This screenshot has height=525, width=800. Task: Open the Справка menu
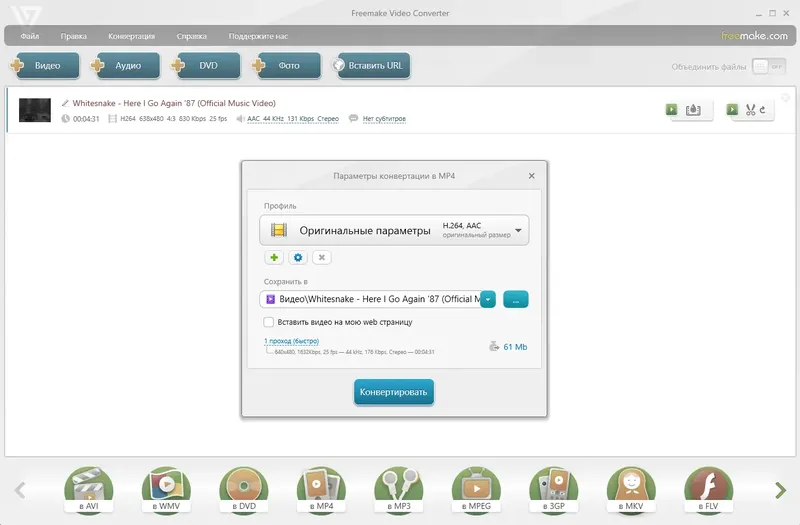[191, 36]
